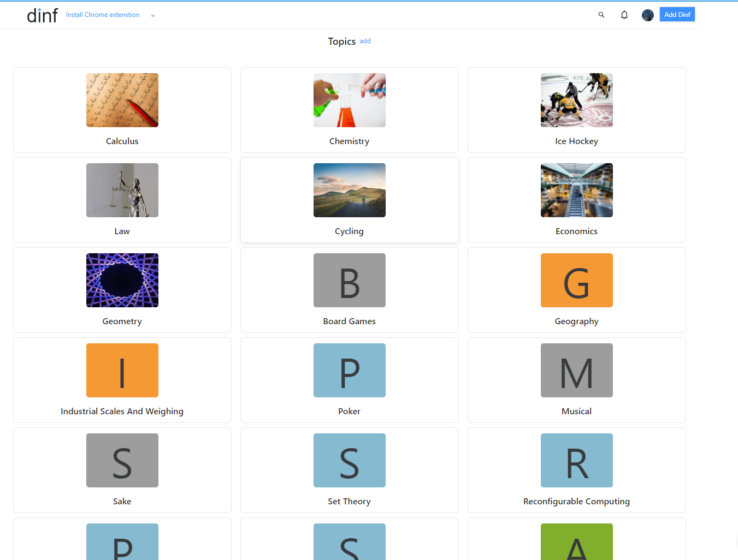Click the Geometry label
Screen dimensions: 738x560
[x=122, y=321]
